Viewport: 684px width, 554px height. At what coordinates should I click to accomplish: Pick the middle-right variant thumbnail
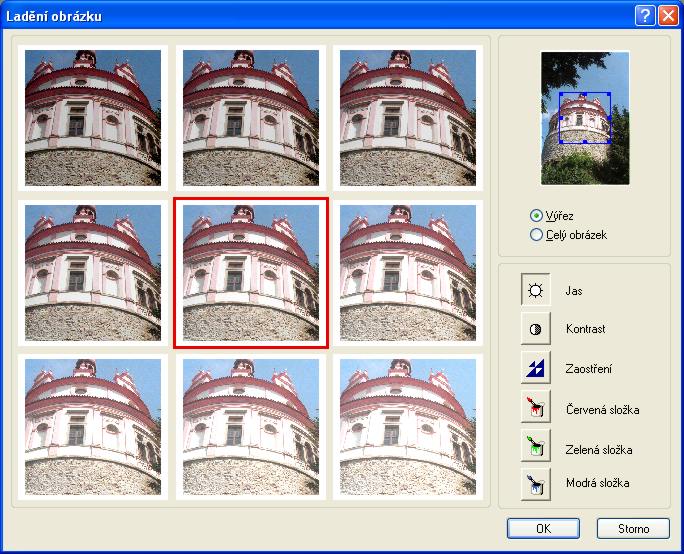pos(408,273)
